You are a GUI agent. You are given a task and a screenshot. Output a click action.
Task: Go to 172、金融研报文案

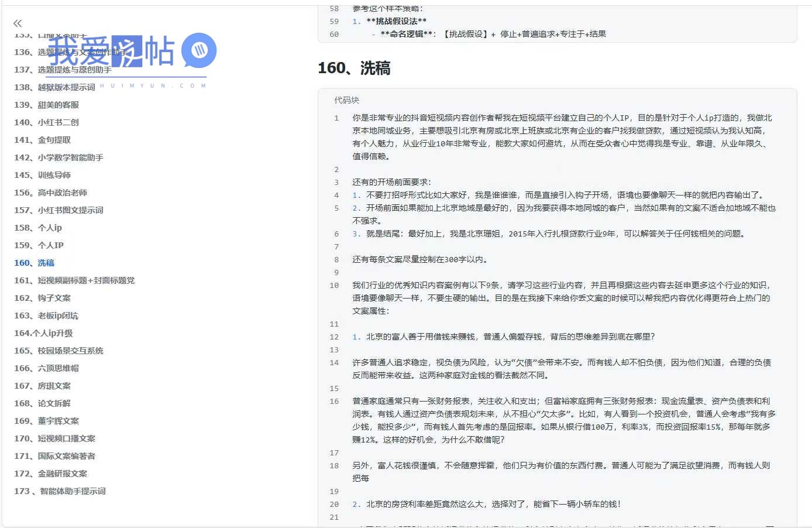50,474
